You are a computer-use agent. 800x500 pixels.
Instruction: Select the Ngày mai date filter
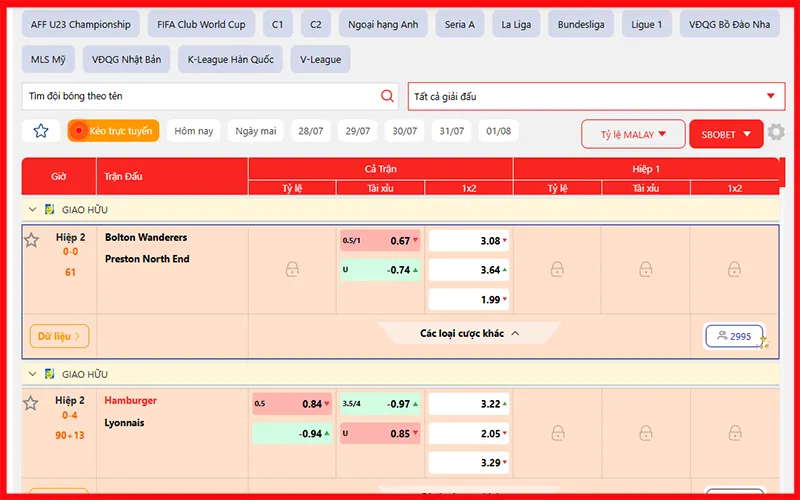[255, 131]
